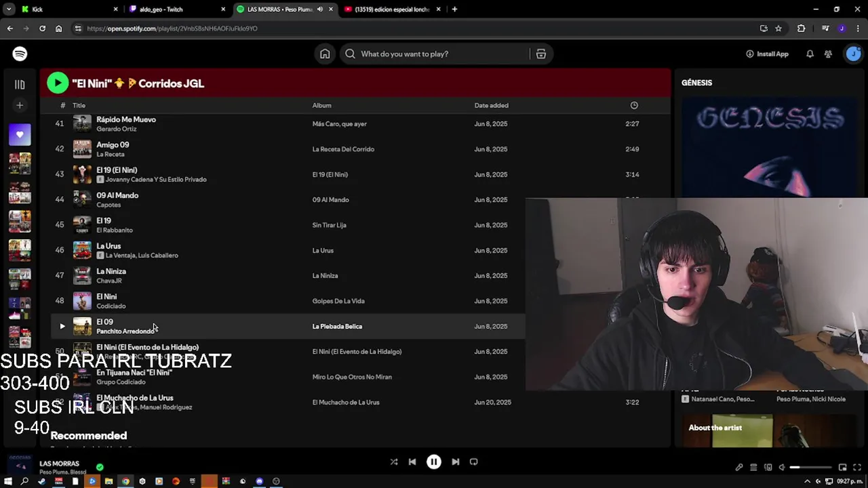Viewport: 868px width, 488px height.
Task: Skip to previous track
Action: (x=412, y=462)
